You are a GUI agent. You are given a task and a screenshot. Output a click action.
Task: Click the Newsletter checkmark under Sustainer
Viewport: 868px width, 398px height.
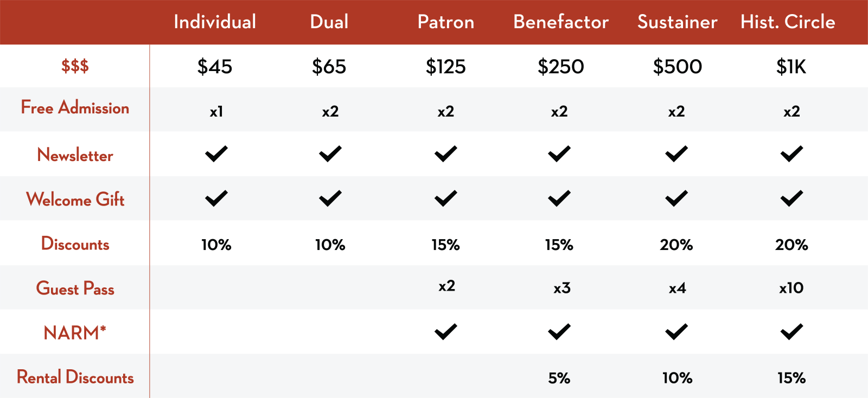point(676,154)
